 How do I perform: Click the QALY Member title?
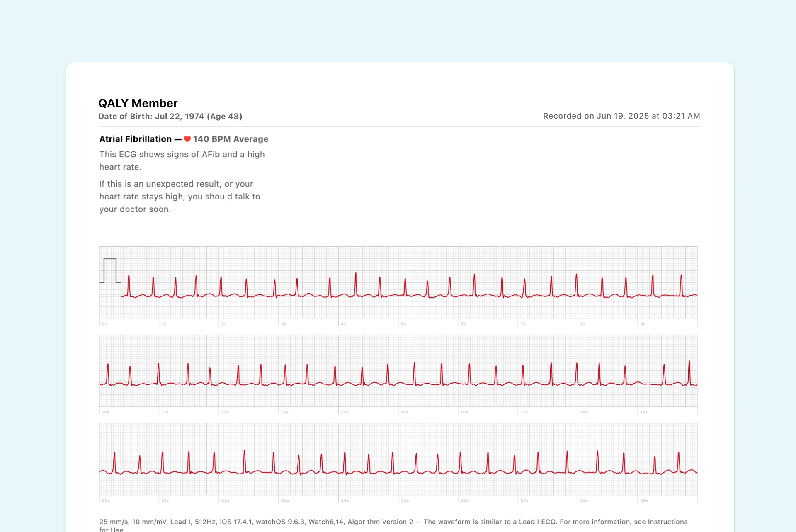[138, 103]
